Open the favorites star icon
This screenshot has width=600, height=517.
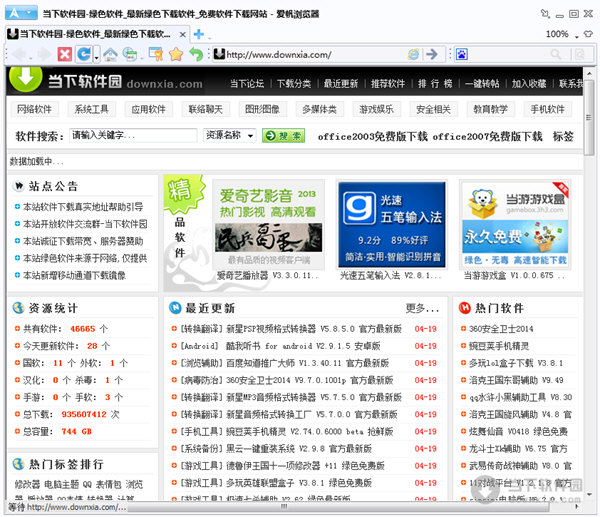coord(176,54)
